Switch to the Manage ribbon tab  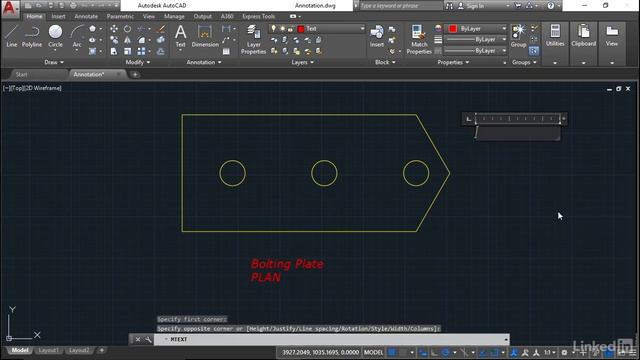(x=174, y=16)
